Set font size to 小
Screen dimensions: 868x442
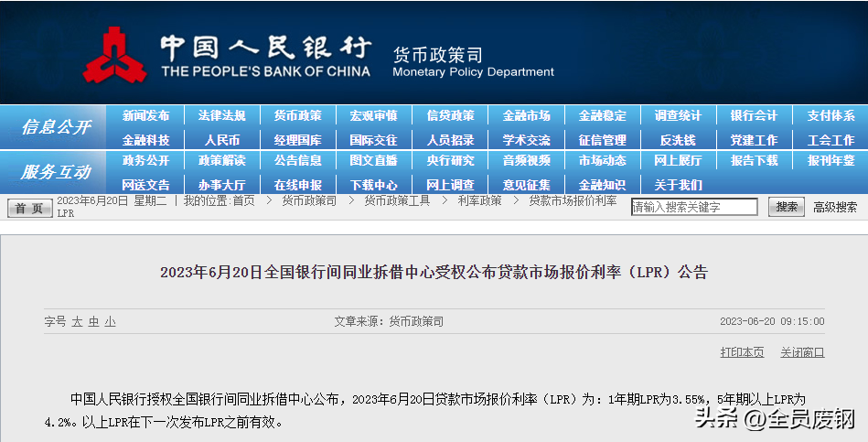[x=110, y=322]
